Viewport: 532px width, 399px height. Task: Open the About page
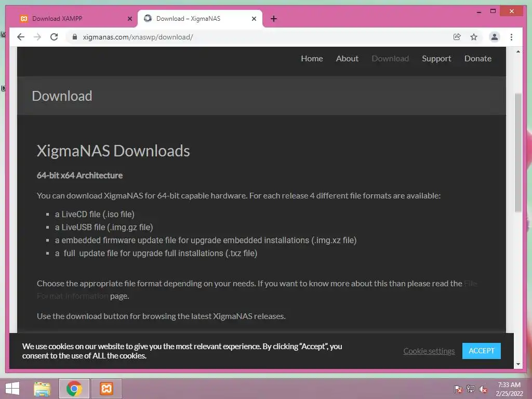coord(347,58)
